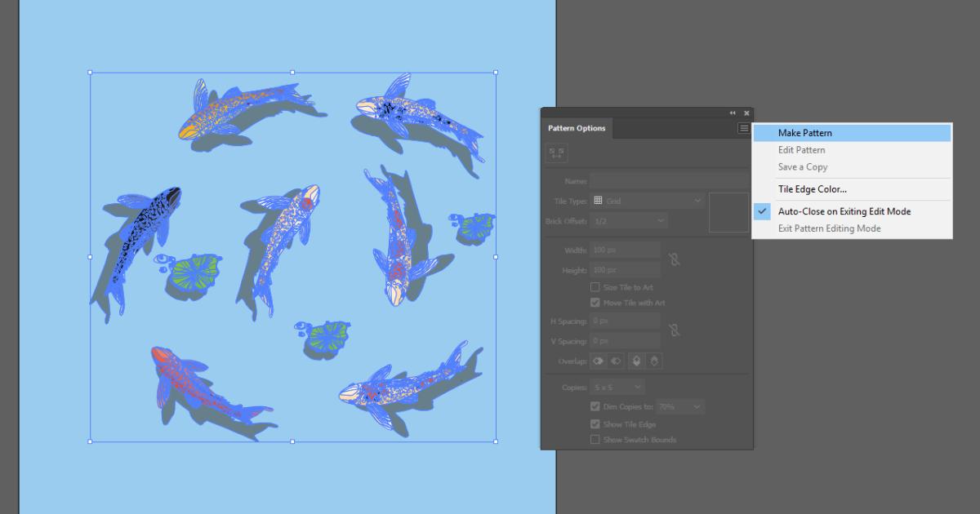Open the Pattern Options flyout menu icon
This screenshot has height=514, width=980.
pos(743,128)
